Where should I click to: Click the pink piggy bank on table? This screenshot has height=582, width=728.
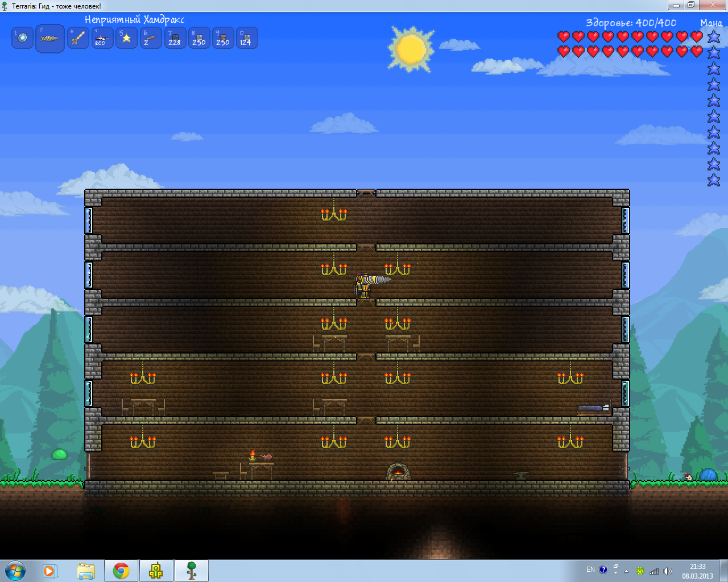(x=266, y=457)
